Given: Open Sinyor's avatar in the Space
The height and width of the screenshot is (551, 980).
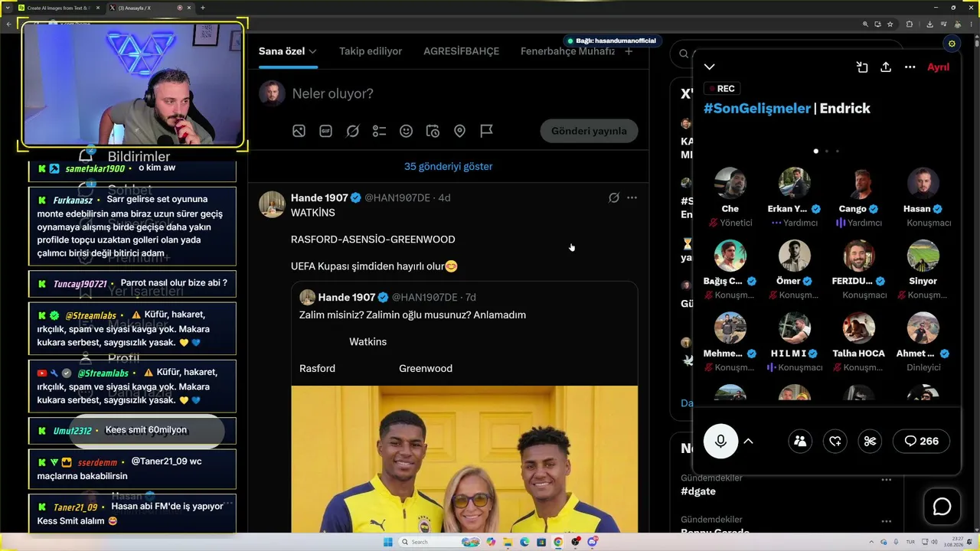Looking at the screenshot, I should [x=923, y=256].
